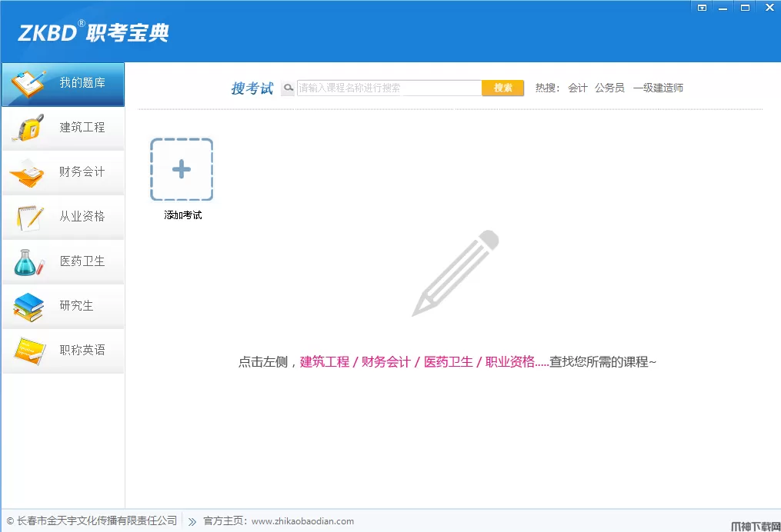
Task: Open 我的题库 in the sidebar
Action: coord(62,84)
